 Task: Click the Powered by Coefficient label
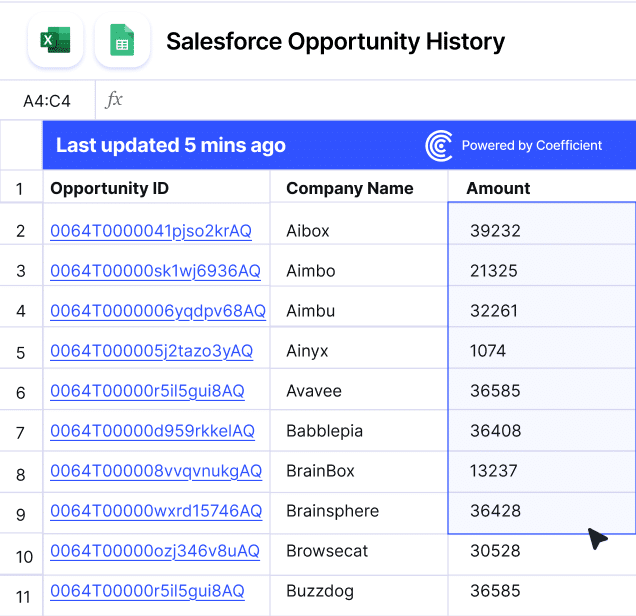pos(532,145)
